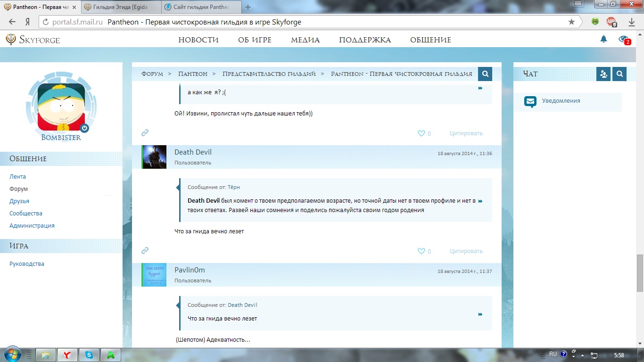Click Death Devil's avatar thumbnail

point(154,157)
